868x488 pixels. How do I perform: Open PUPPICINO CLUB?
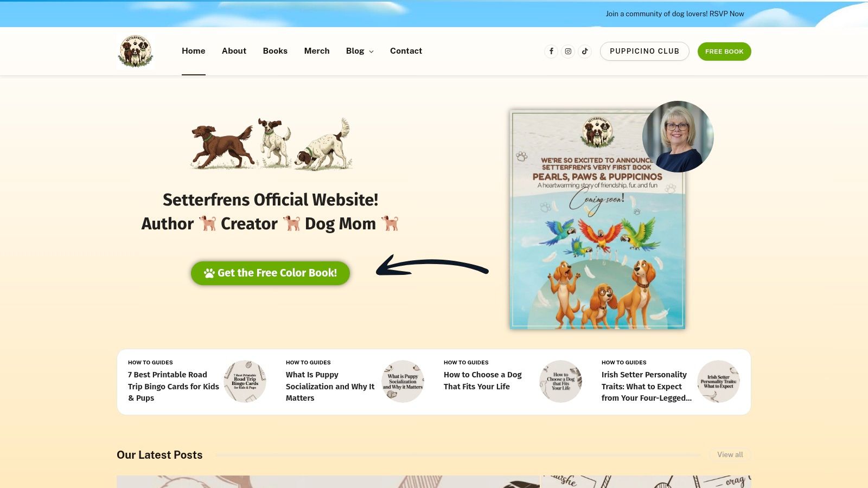(644, 51)
